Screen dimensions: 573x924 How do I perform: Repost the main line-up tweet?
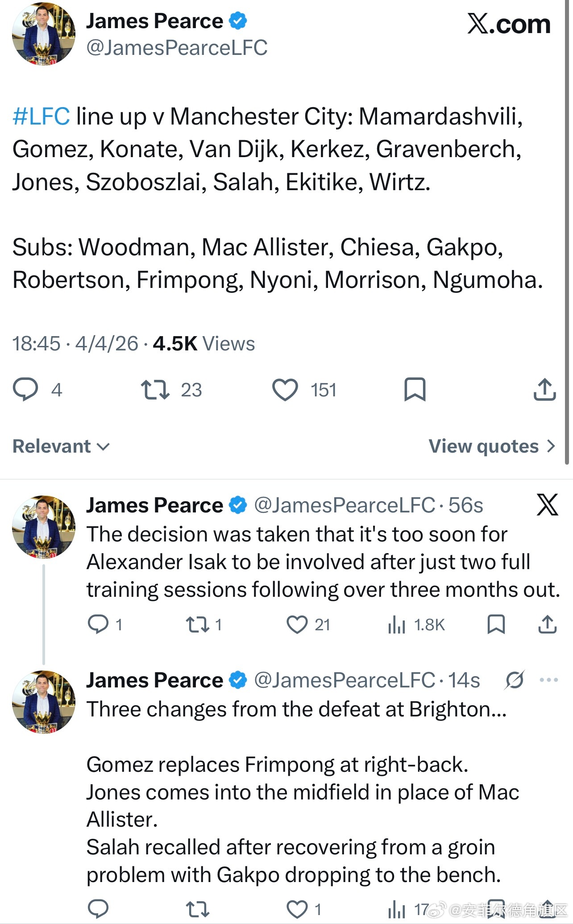155,390
